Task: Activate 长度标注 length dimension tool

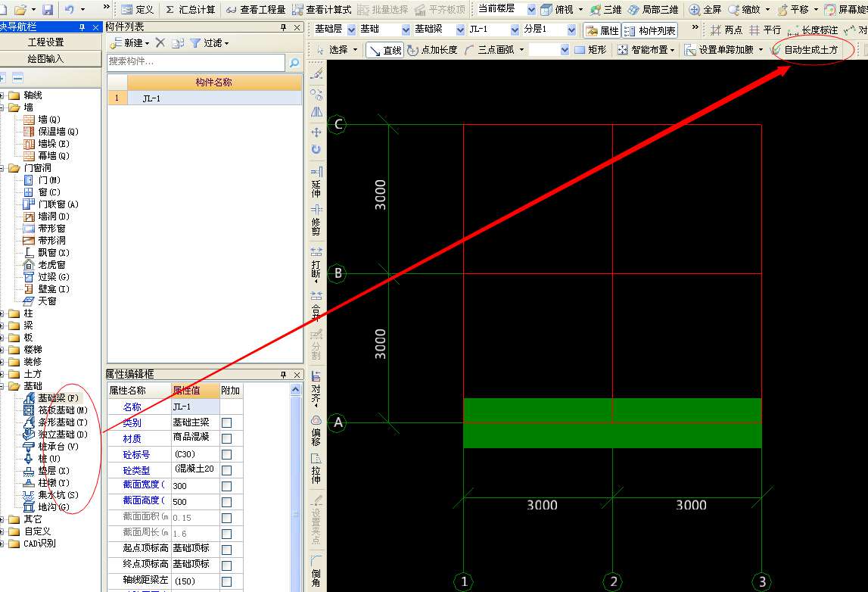Action: (813, 30)
